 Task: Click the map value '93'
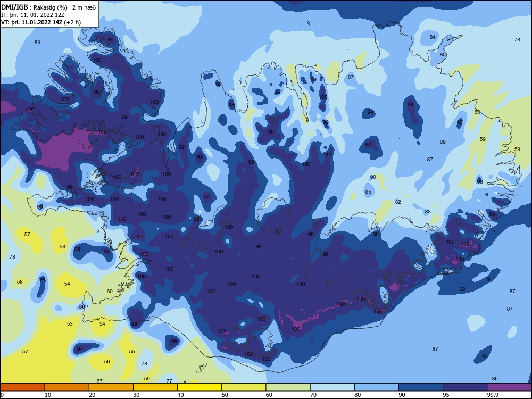[460, 122]
